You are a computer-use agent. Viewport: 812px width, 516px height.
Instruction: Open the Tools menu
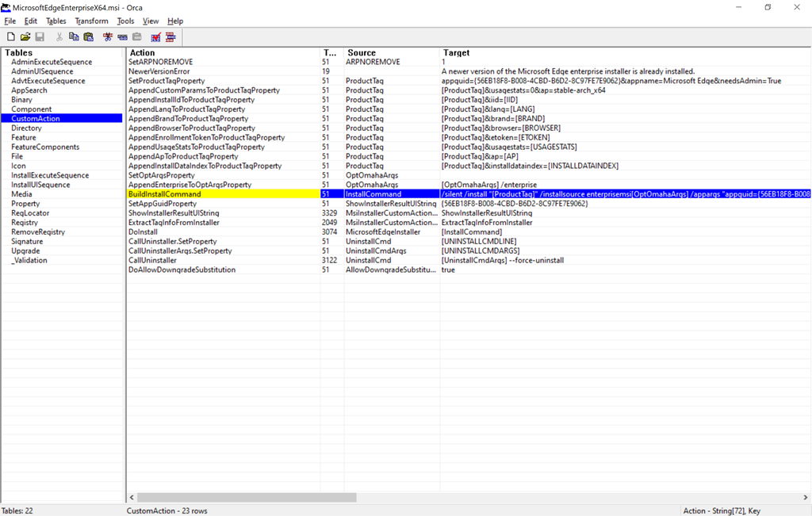point(125,21)
